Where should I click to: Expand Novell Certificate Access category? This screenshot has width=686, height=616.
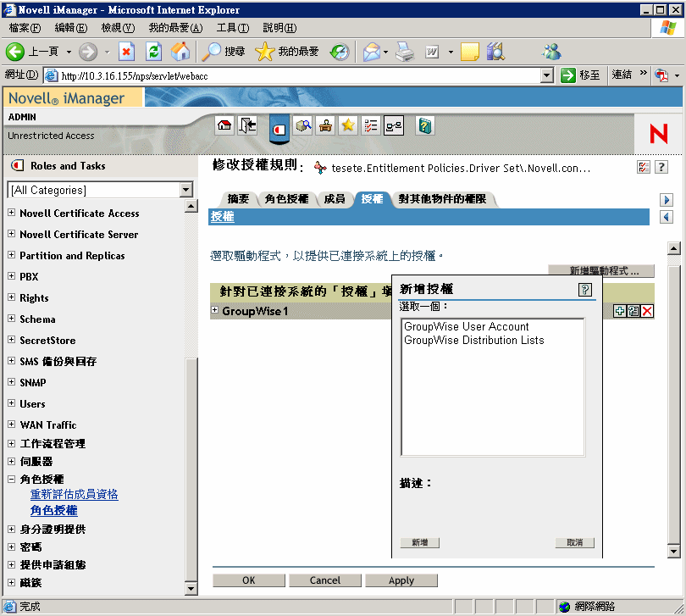click(x=11, y=213)
